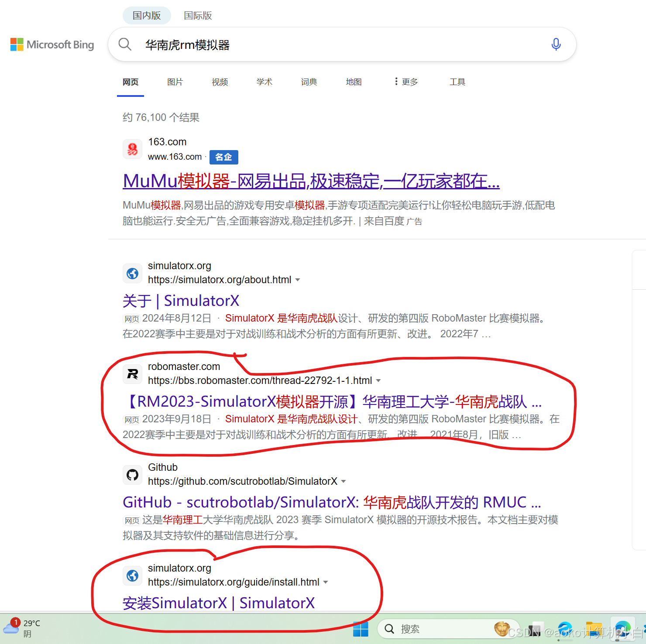Viewport: 646px width, 644px height.
Task: Click the 163.com site name
Action: pyautogui.click(x=167, y=142)
